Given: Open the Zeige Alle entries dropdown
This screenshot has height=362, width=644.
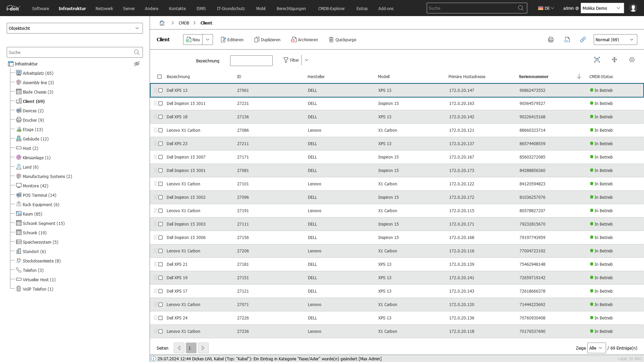Looking at the screenshot, I should [596, 348].
